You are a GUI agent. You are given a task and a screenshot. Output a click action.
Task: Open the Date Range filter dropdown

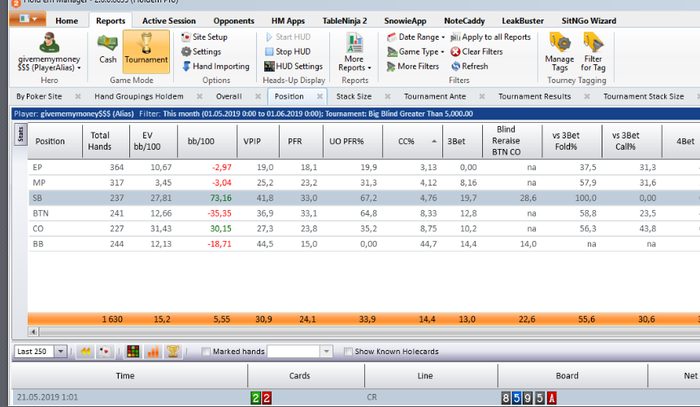pyautogui.click(x=416, y=37)
